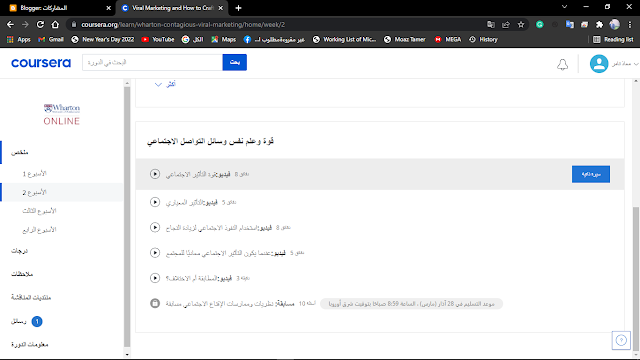Open the Chrome three-dot menu

tap(631, 24)
